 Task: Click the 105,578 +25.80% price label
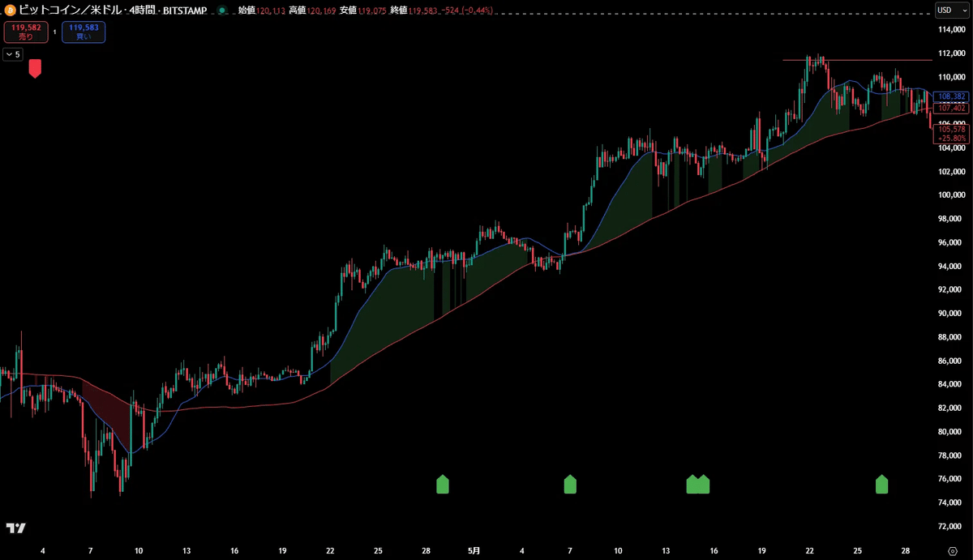(951, 133)
